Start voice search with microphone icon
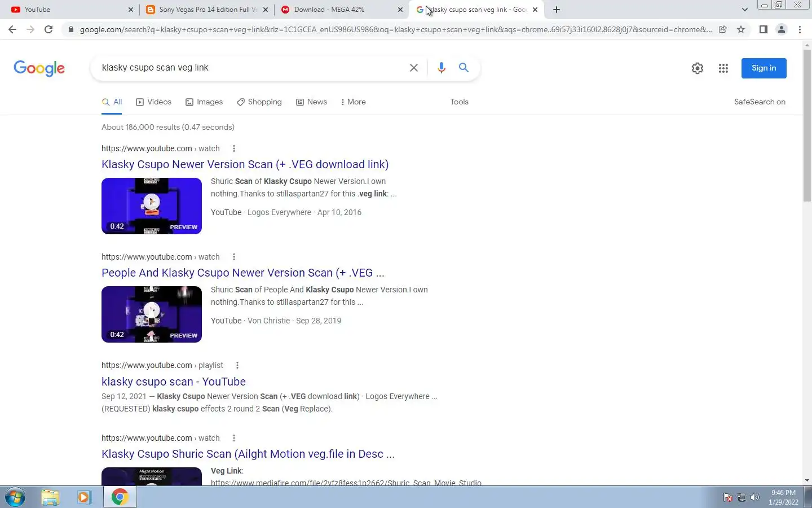This screenshot has height=508, width=812. click(x=442, y=68)
